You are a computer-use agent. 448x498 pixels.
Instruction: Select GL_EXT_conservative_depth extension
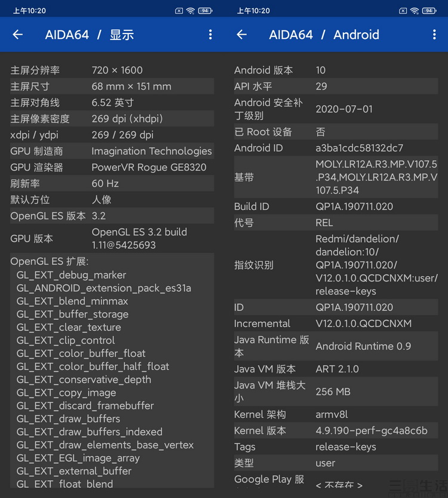point(84,379)
